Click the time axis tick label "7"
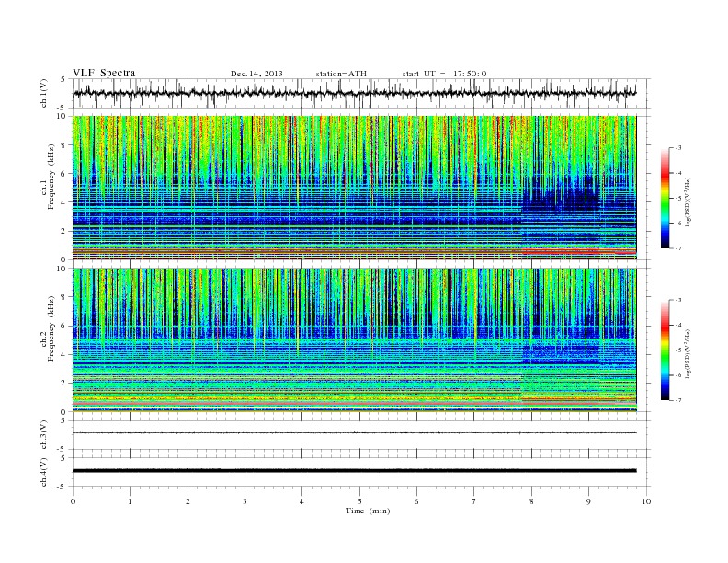 [x=474, y=501]
